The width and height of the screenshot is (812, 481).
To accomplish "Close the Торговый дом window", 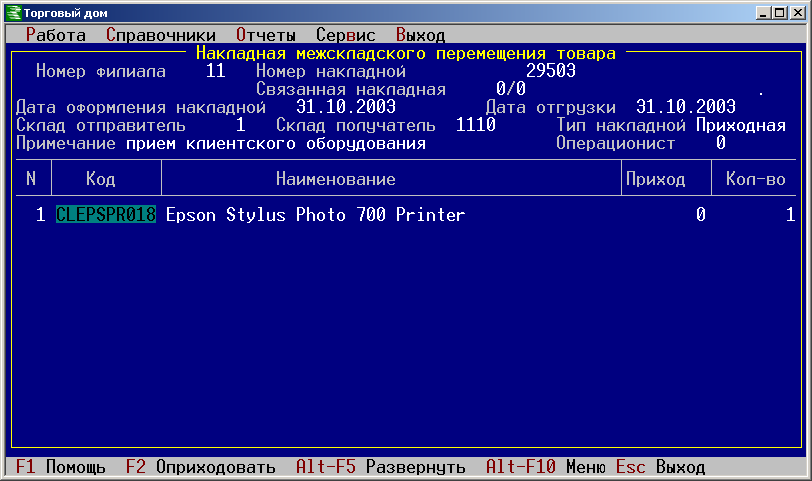I will 798,13.
